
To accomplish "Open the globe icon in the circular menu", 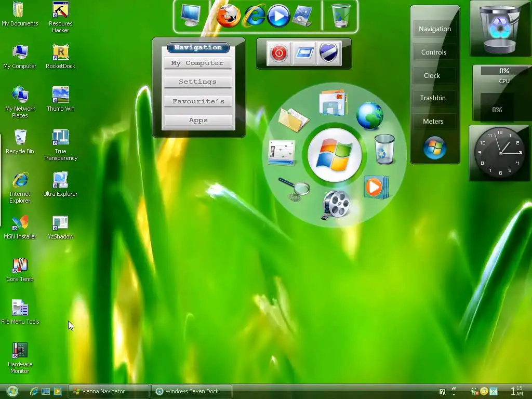I will click(370, 116).
